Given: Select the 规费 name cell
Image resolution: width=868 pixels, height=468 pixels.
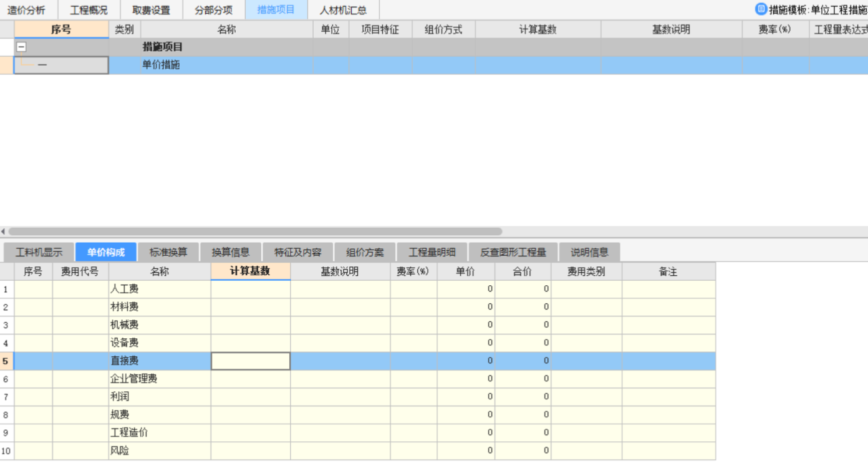Looking at the screenshot, I should 160,414.
